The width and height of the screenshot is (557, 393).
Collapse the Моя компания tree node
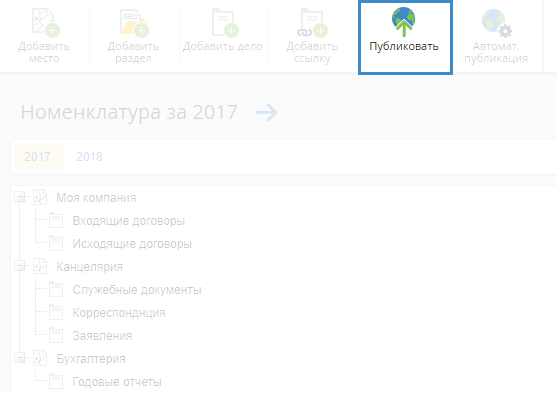(x=20, y=197)
